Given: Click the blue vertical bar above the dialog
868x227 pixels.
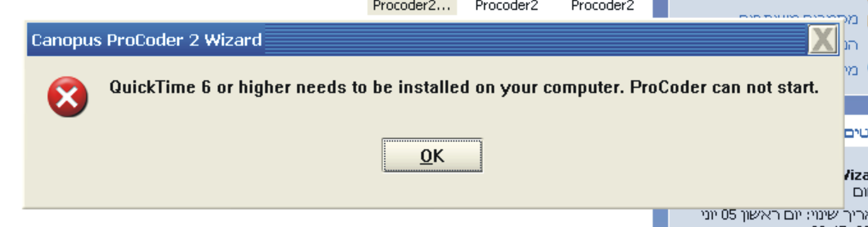Looking at the screenshot, I should (x=660, y=9).
